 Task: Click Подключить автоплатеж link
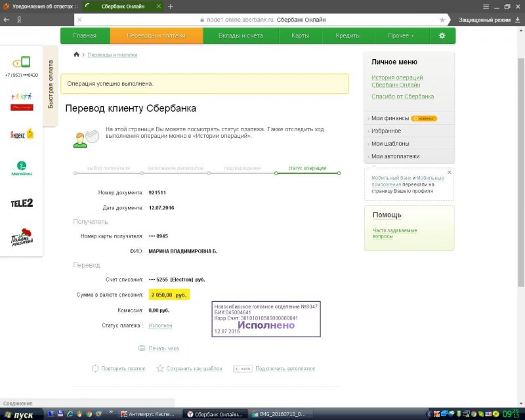pos(285,369)
